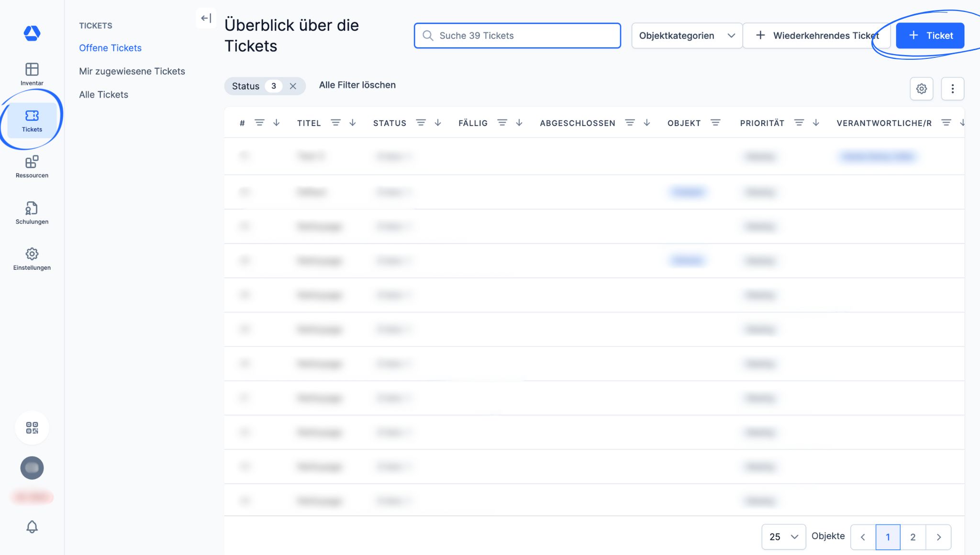Image resolution: width=980 pixels, height=555 pixels.
Task: Remove the Status filter chip
Action: [293, 86]
